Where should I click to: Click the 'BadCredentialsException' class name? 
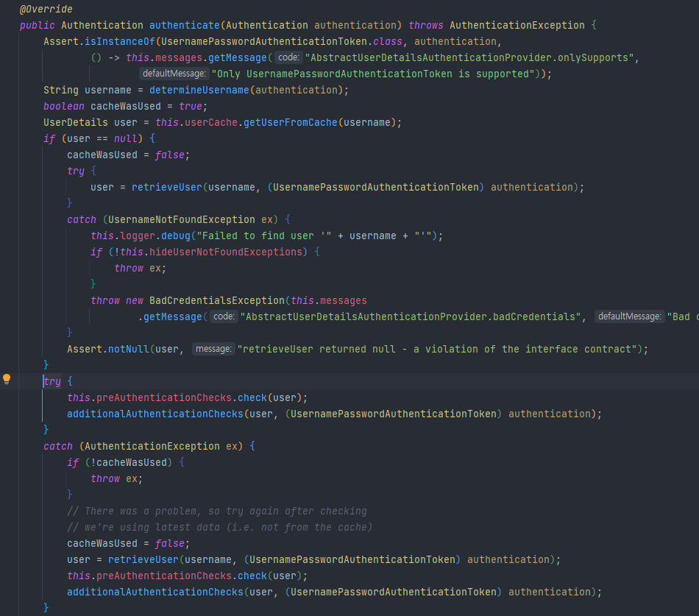[216, 300]
